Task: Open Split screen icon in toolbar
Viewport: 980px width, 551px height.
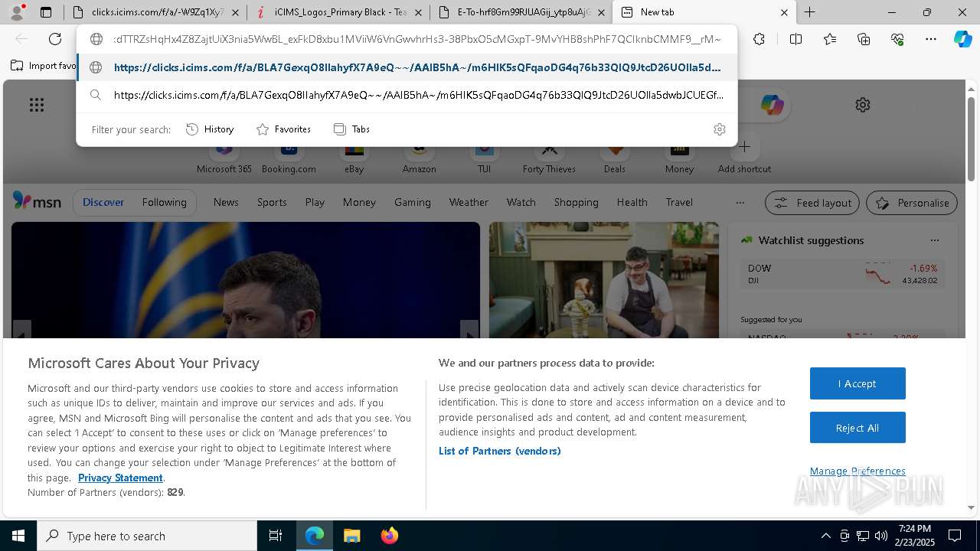Action: [x=795, y=39]
